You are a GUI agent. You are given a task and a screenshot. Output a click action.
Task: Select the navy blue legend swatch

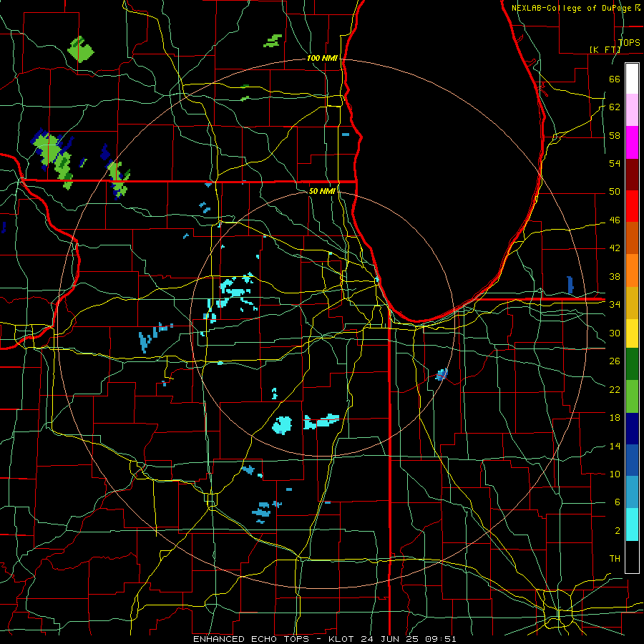pyautogui.click(x=632, y=429)
